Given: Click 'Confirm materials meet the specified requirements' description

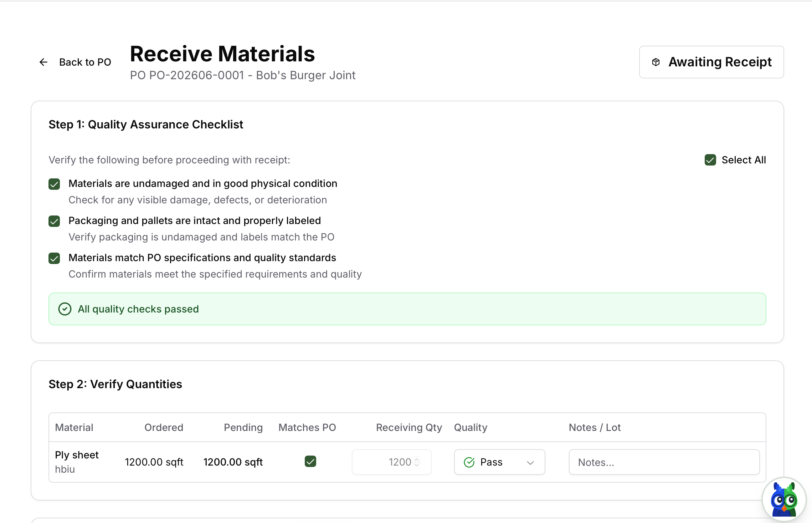Looking at the screenshot, I should point(215,274).
